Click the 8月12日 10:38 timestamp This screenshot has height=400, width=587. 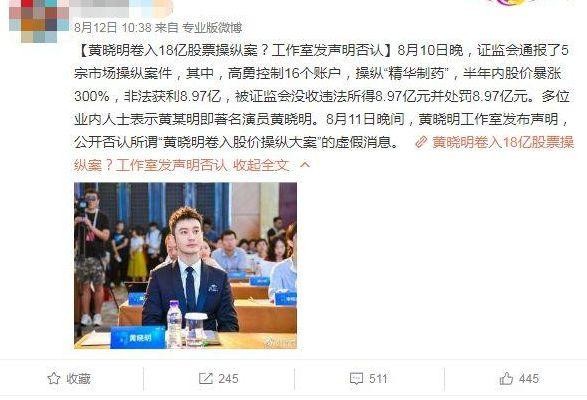pos(113,27)
